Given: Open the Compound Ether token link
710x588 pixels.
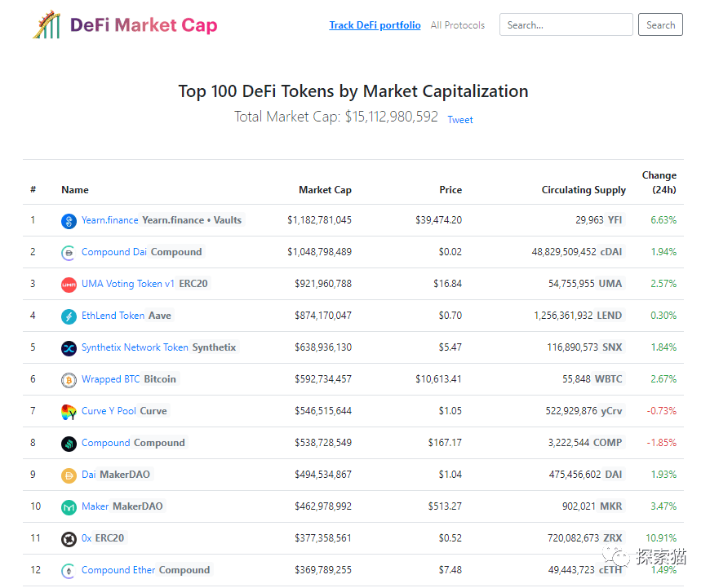Looking at the screenshot, I should click(x=118, y=569).
